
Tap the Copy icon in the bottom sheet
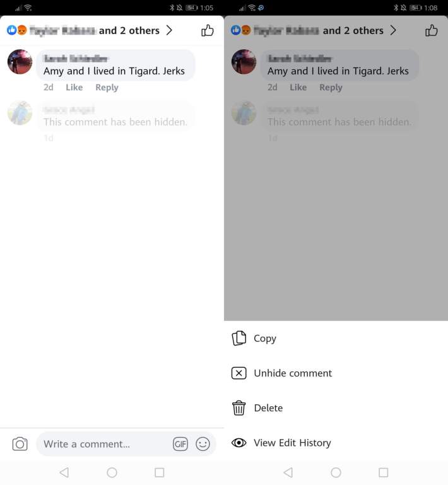pos(239,338)
